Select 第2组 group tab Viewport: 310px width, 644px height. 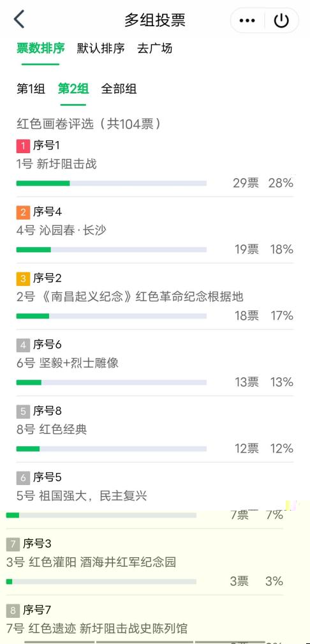(73, 89)
